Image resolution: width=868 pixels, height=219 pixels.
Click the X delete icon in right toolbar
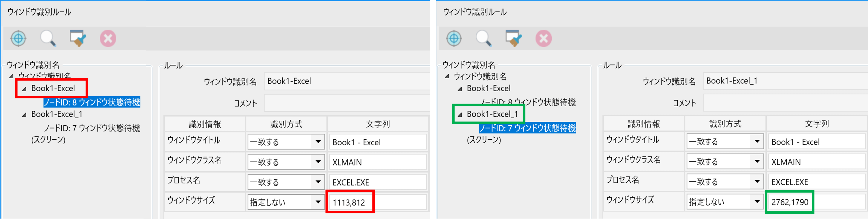pos(543,38)
